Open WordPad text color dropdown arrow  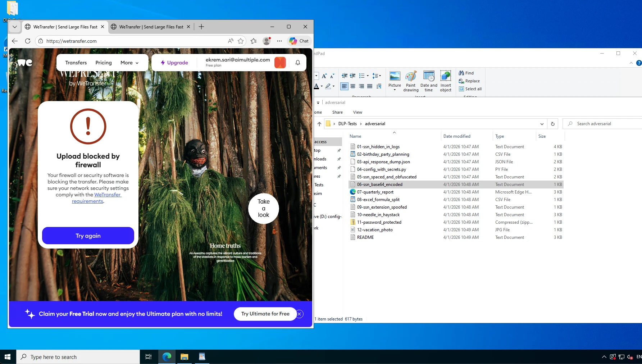pos(322,86)
